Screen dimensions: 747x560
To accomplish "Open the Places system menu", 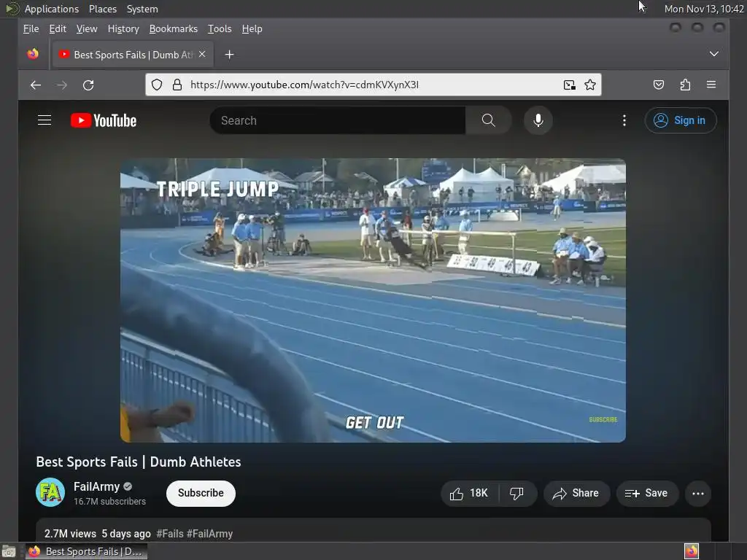I will pyautogui.click(x=103, y=9).
